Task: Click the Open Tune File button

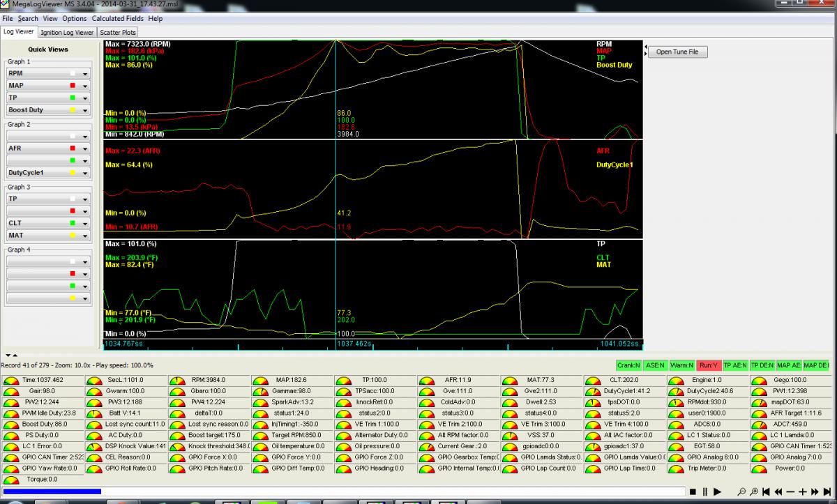Action: (x=677, y=52)
